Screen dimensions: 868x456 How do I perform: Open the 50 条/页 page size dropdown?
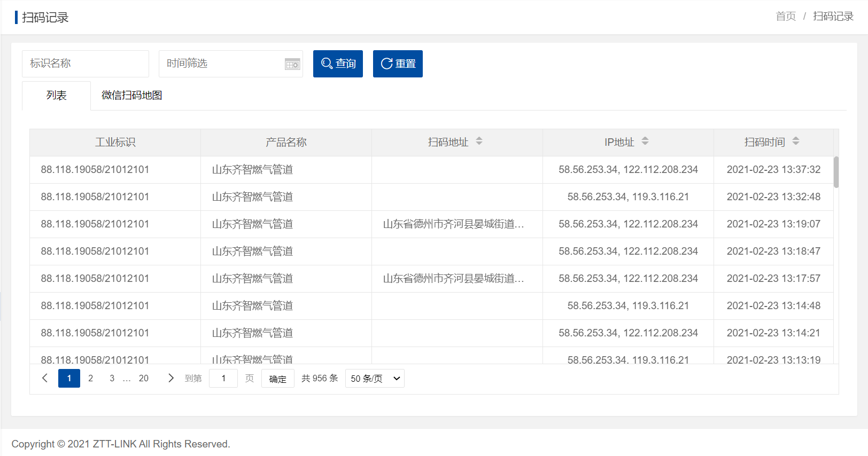(375, 379)
